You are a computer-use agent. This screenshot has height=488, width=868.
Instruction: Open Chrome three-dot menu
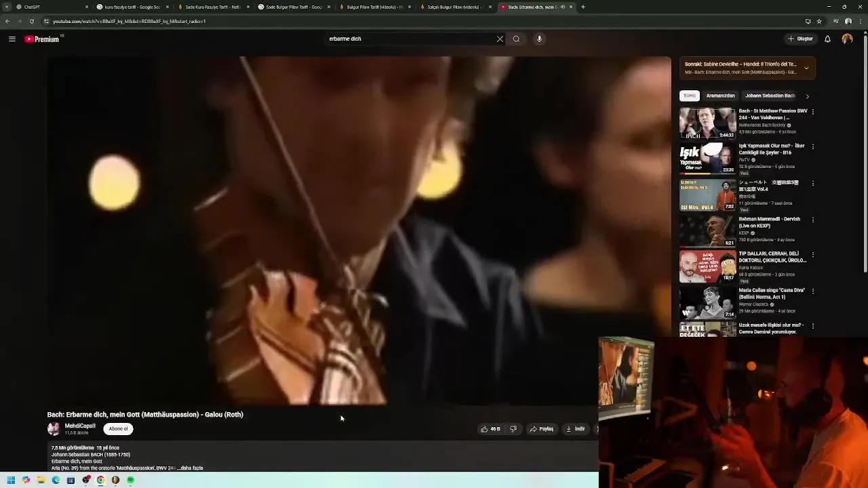pyautogui.click(x=861, y=21)
